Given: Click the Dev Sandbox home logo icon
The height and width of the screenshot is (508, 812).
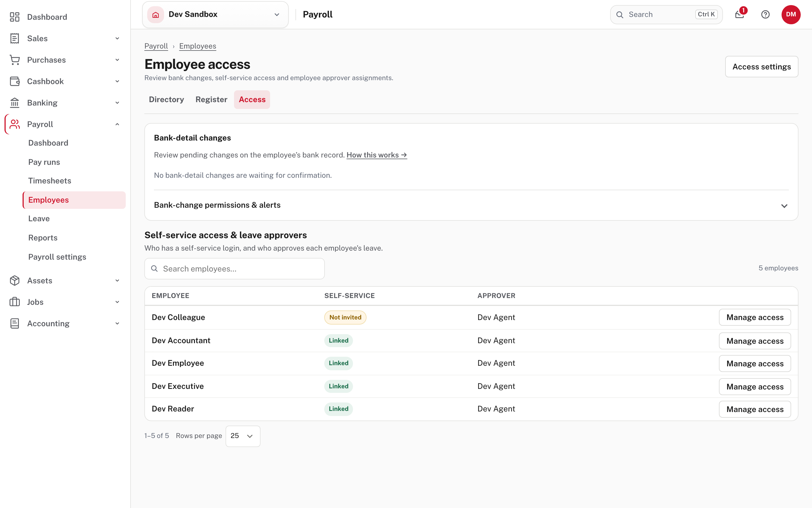Looking at the screenshot, I should [x=156, y=14].
